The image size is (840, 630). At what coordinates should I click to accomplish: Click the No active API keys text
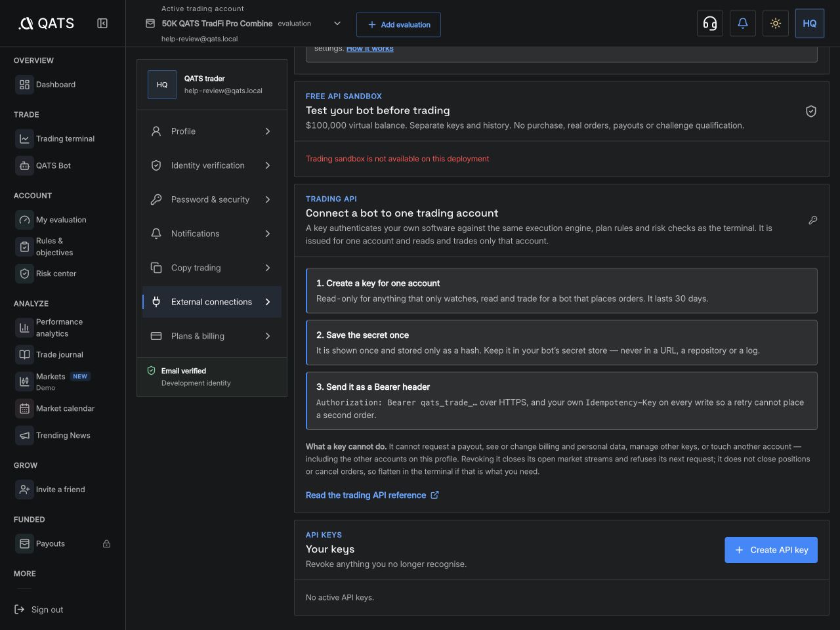[x=340, y=598]
